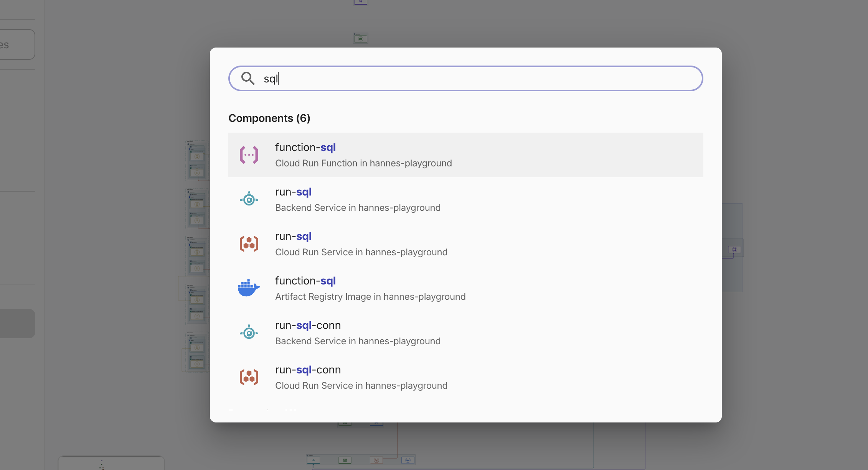
Task: Open run-sql-conn Backend Service result
Action: click(465, 333)
